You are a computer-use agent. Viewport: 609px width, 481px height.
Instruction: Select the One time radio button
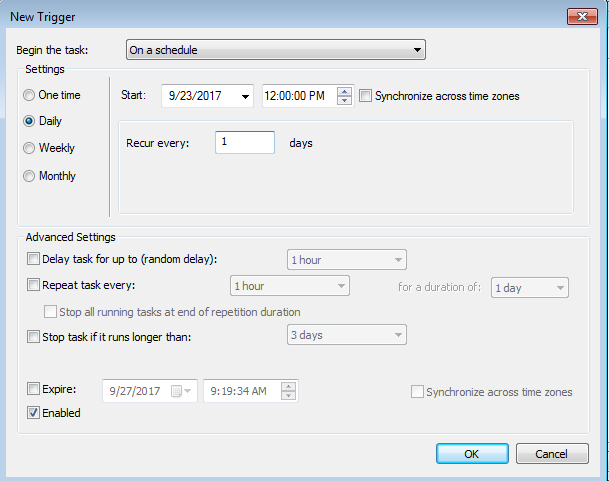29,95
